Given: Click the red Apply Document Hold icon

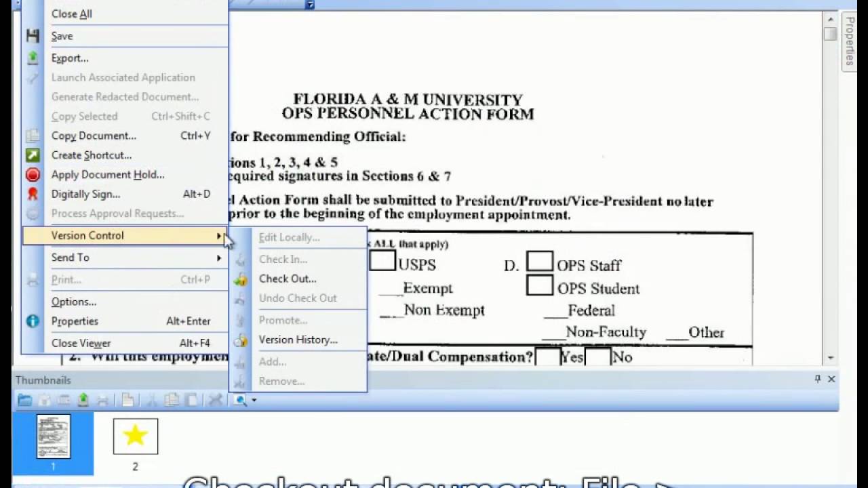Looking at the screenshot, I should click(33, 175).
